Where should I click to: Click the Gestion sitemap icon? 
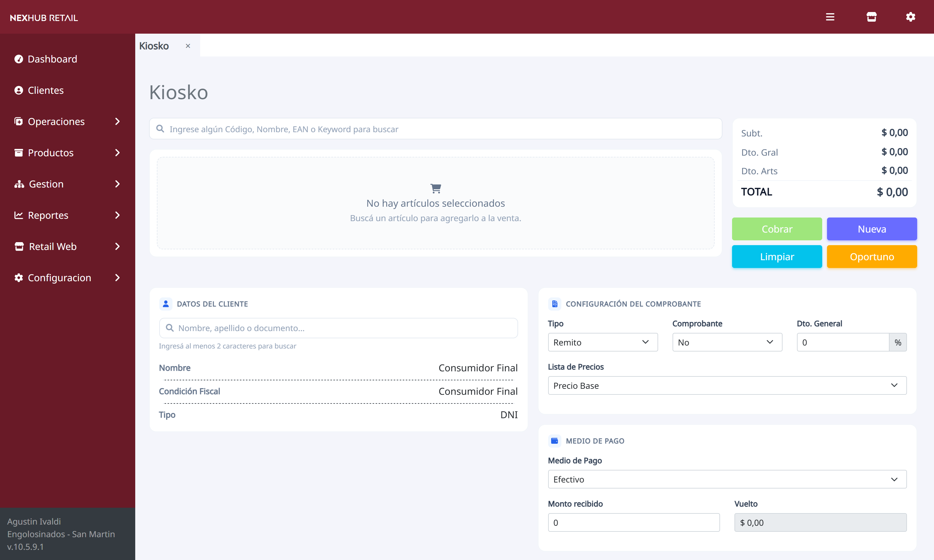point(19,184)
